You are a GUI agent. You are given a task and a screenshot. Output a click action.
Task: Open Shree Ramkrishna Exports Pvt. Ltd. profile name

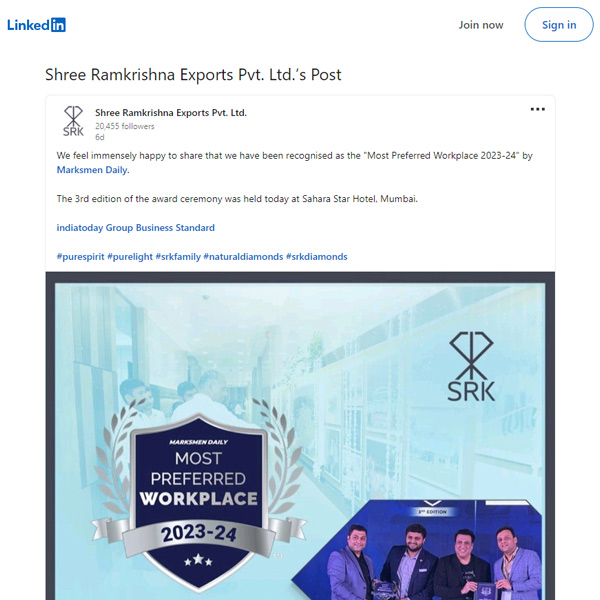pyautogui.click(x=171, y=113)
